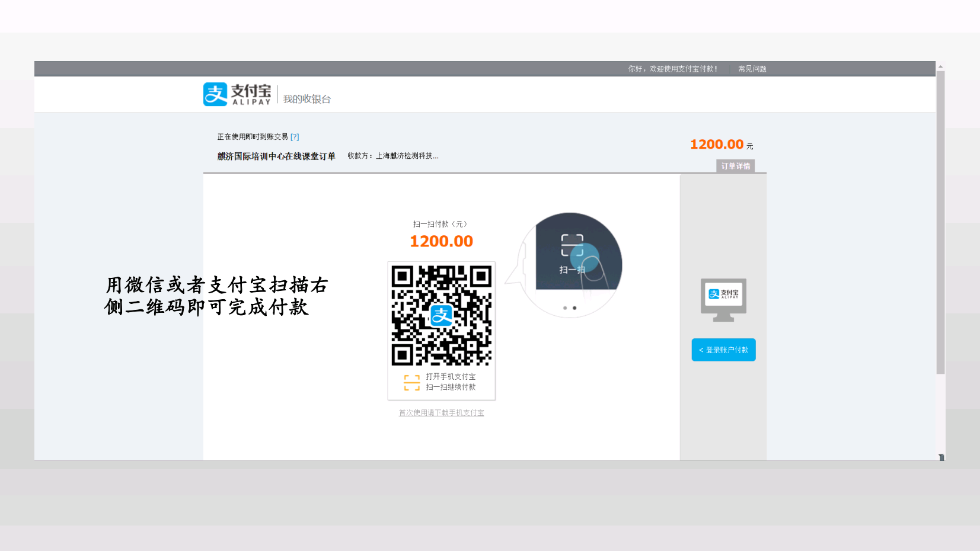Viewport: 980px width, 551px height.
Task: Click the 扫一扫 label in the phone illustration
Action: pyautogui.click(x=571, y=270)
